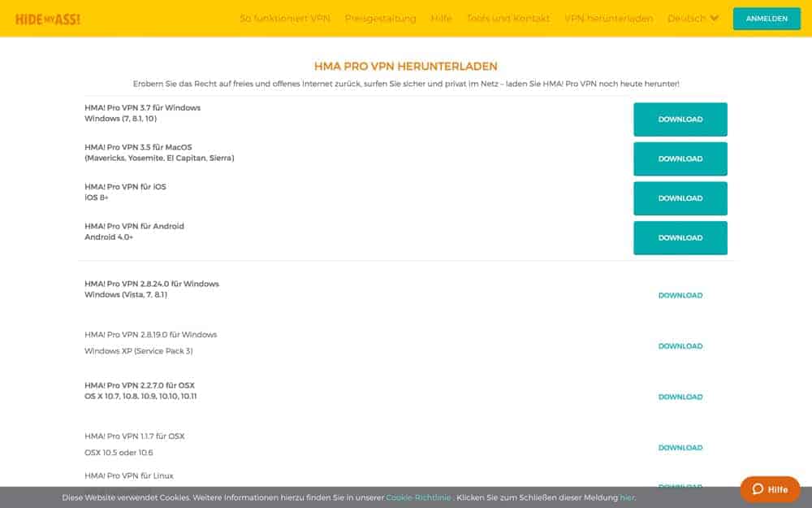
Task: Expand the Deutsch language dropdown
Action: (693, 19)
